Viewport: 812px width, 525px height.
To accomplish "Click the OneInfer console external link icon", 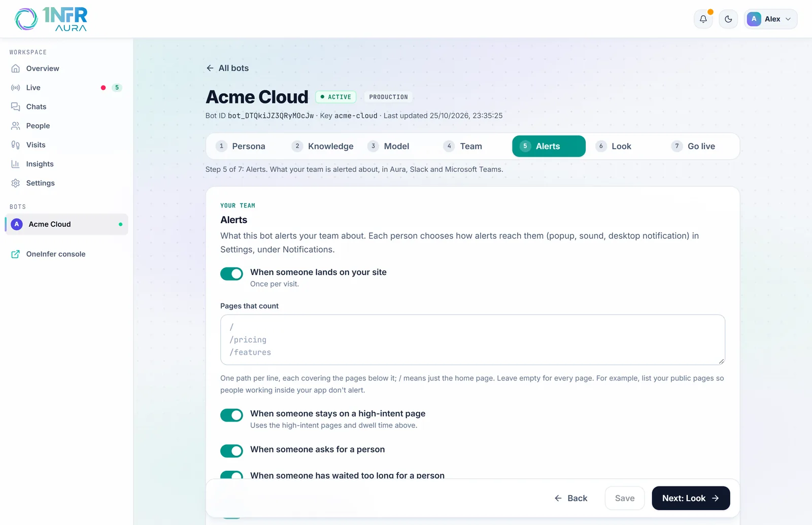I will click(16, 254).
